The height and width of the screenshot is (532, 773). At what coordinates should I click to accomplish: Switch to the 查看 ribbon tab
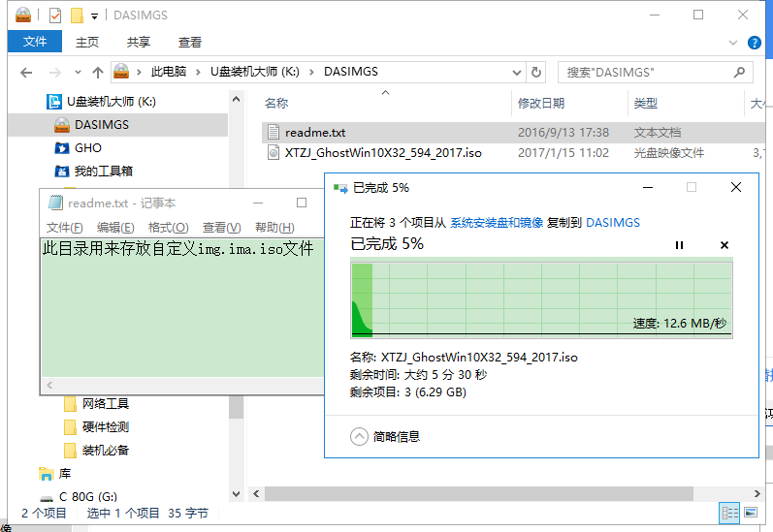click(x=190, y=43)
